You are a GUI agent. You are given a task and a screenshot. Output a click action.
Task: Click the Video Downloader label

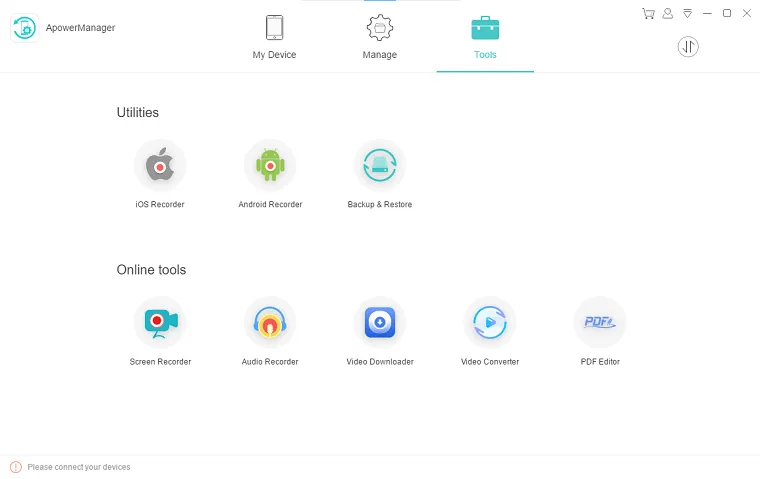click(x=380, y=362)
